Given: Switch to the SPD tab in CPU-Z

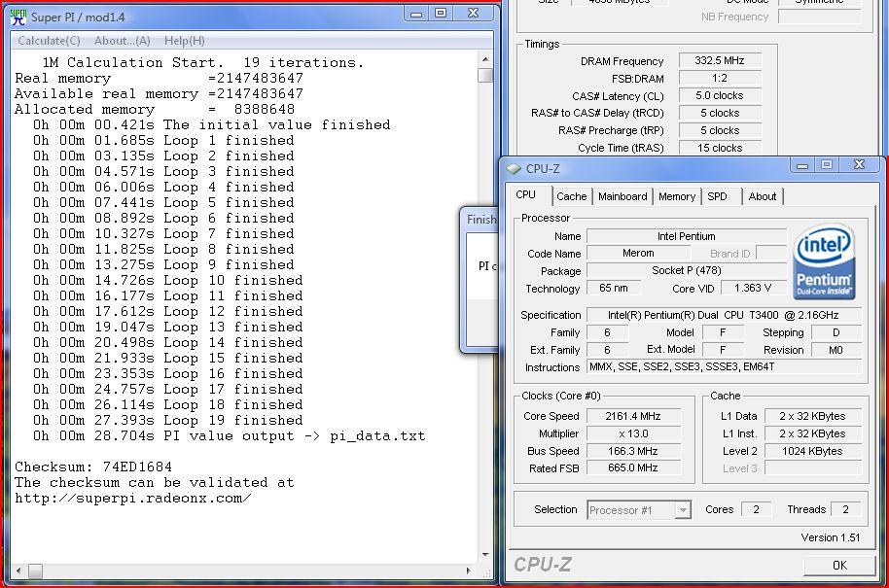Looking at the screenshot, I should click(717, 196).
